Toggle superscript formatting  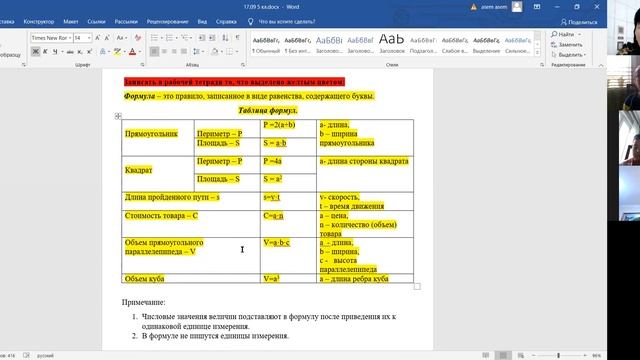[x=89, y=51]
